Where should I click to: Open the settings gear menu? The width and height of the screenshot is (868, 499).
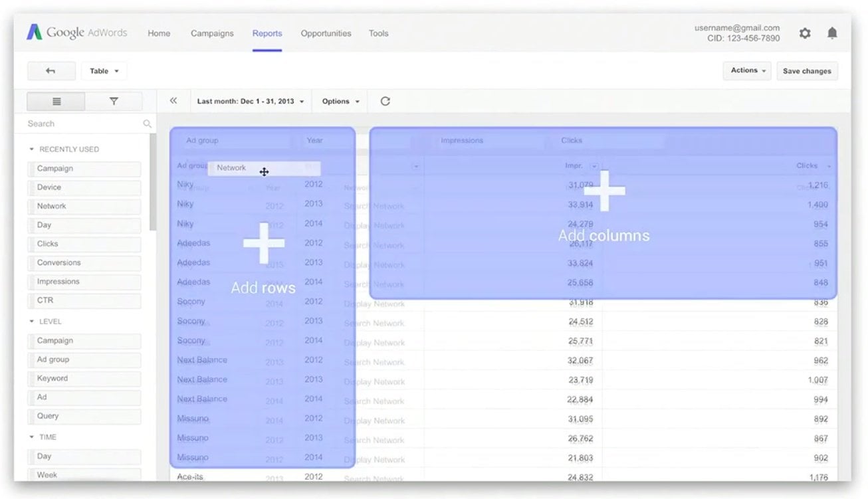[x=805, y=33]
